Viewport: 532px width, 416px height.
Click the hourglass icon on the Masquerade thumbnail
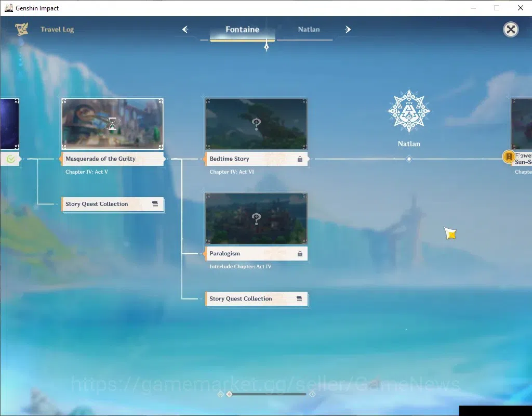click(x=112, y=124)
